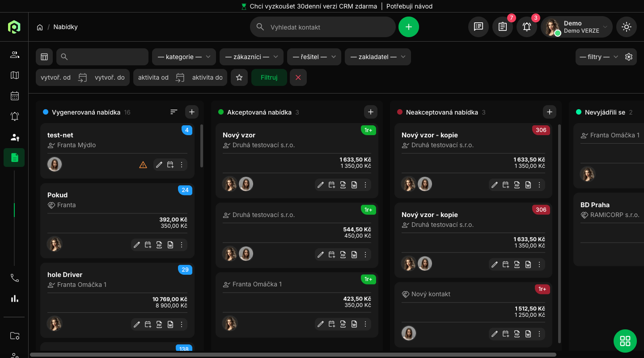Toggle the favorites star filter
Screen dimensions: 644x358
pyautogui.click(x=239, y=77)
